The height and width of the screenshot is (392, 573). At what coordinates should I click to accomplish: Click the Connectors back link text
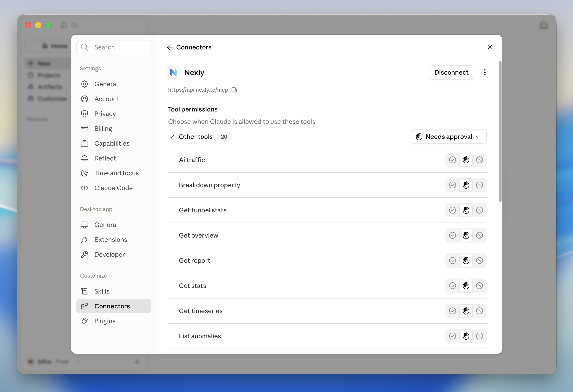pos(194,47)
